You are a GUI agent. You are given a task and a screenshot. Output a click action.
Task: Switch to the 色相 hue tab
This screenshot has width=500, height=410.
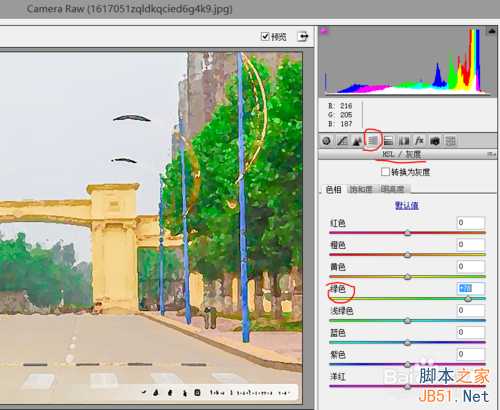click(x=333, y=189)
